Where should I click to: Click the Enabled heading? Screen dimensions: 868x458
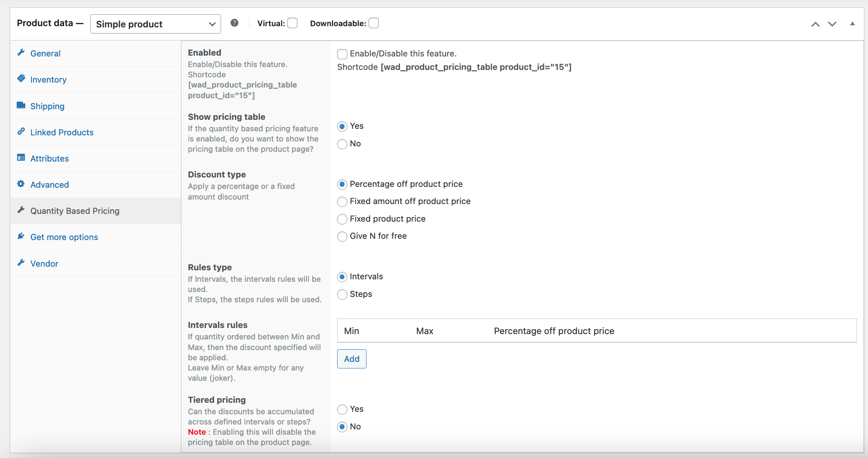[204, 53]
